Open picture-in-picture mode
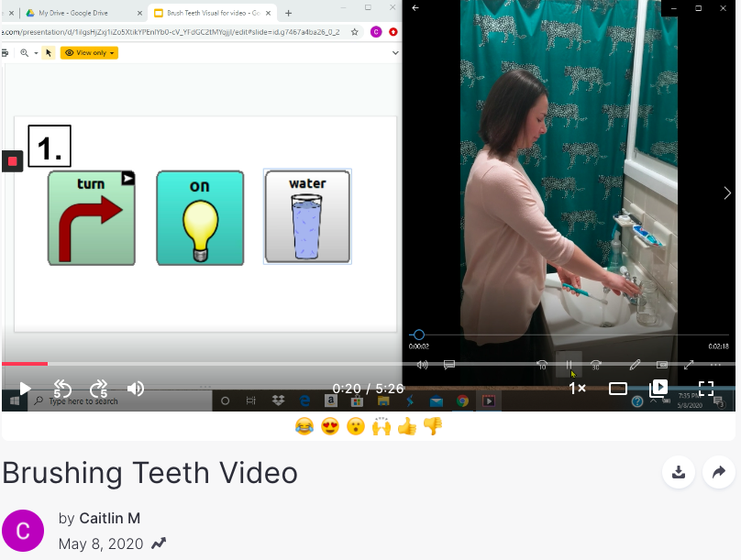Viewport: 741px width, 560px height. [x=658, y=389]
